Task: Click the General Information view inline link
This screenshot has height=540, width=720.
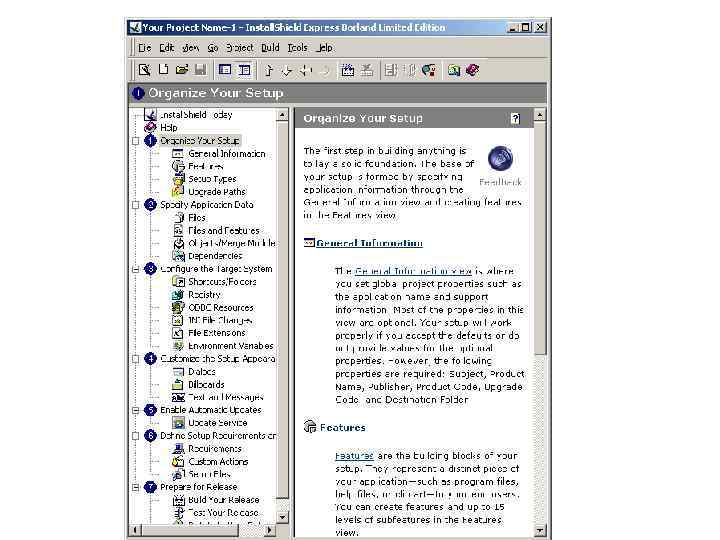Action: tap(413, 271)
